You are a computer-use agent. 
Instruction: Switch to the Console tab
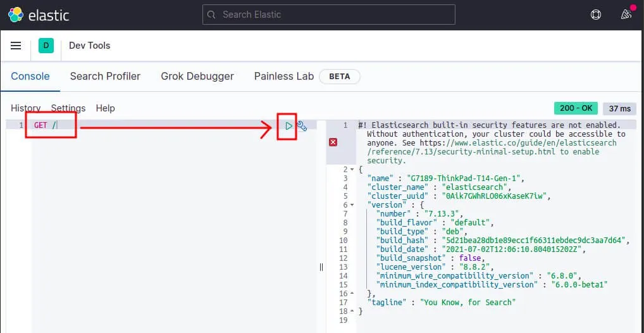pos(30,76)
